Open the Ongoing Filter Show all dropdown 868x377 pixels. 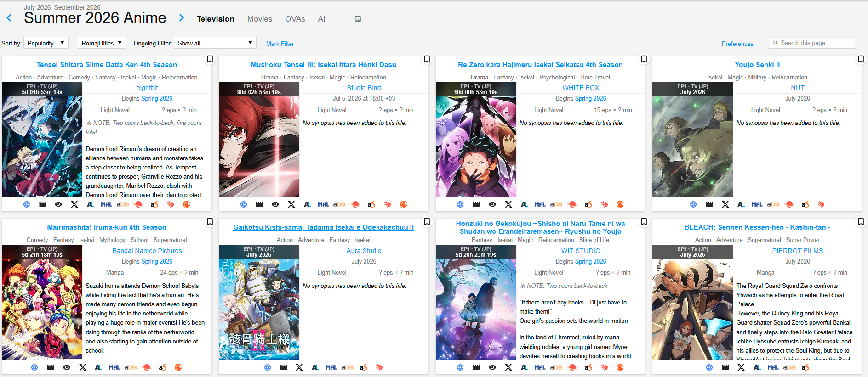tap(215, 43)
